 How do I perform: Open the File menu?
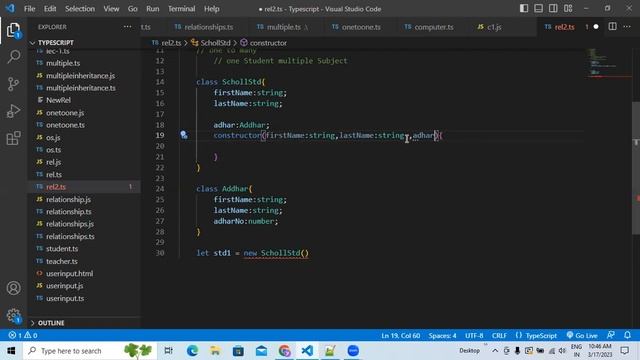[29, 9]
